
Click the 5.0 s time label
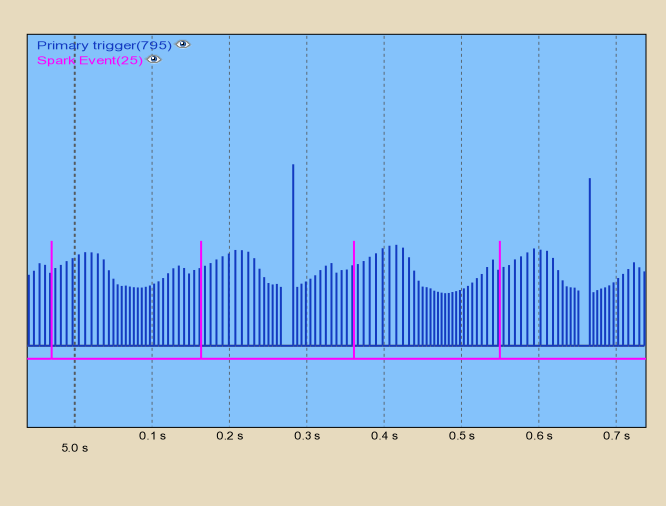pyautogui.click(x=75, y=449)
